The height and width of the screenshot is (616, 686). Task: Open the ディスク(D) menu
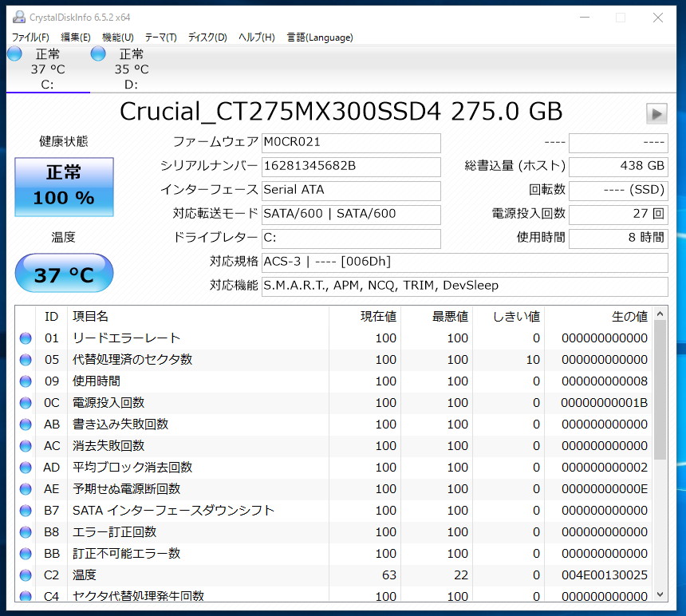[208, 38]
